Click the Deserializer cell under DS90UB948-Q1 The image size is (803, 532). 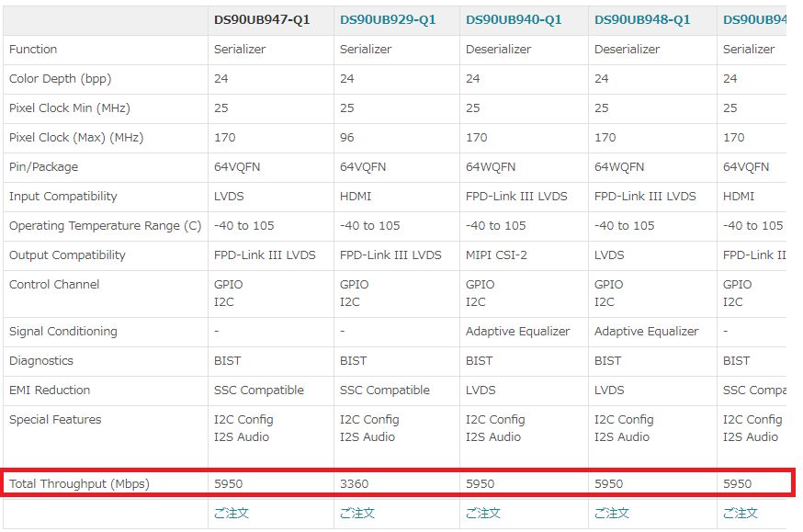pyautogui.click(x=628, y=49)
